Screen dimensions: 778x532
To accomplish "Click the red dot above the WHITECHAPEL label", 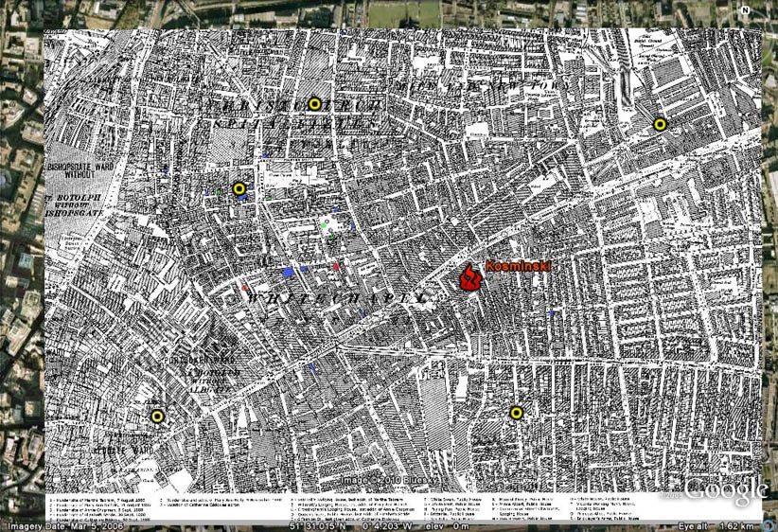I will point(336,268).
